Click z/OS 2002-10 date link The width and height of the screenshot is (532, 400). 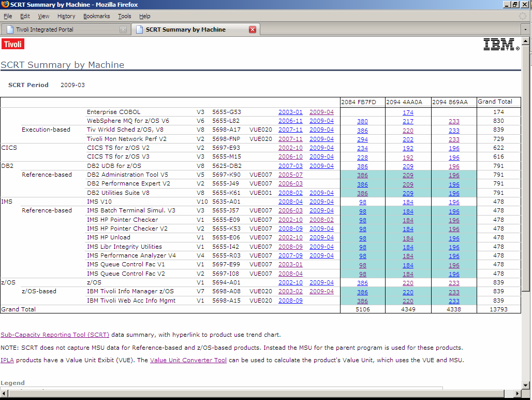point(290,282)
